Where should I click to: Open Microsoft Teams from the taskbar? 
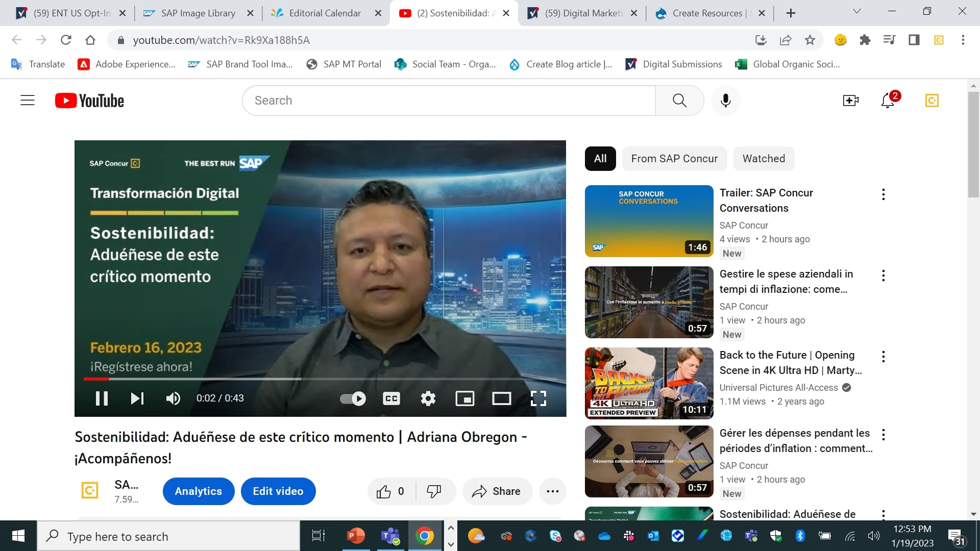pos(390,536)
